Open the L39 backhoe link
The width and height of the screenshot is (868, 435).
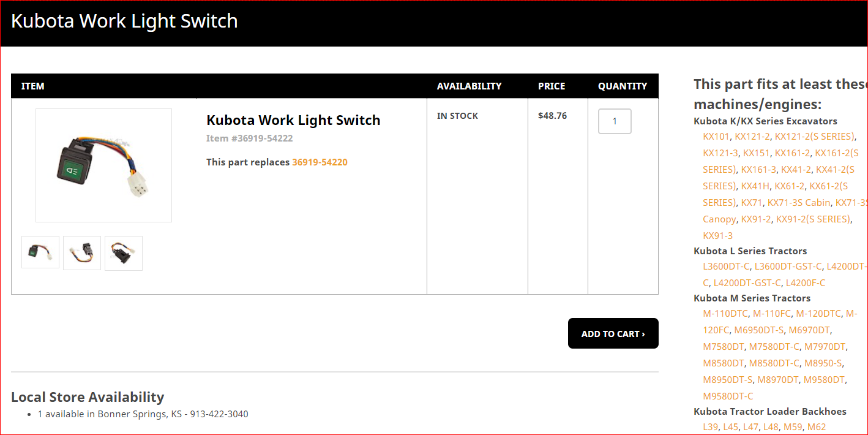tap(710, 427)
